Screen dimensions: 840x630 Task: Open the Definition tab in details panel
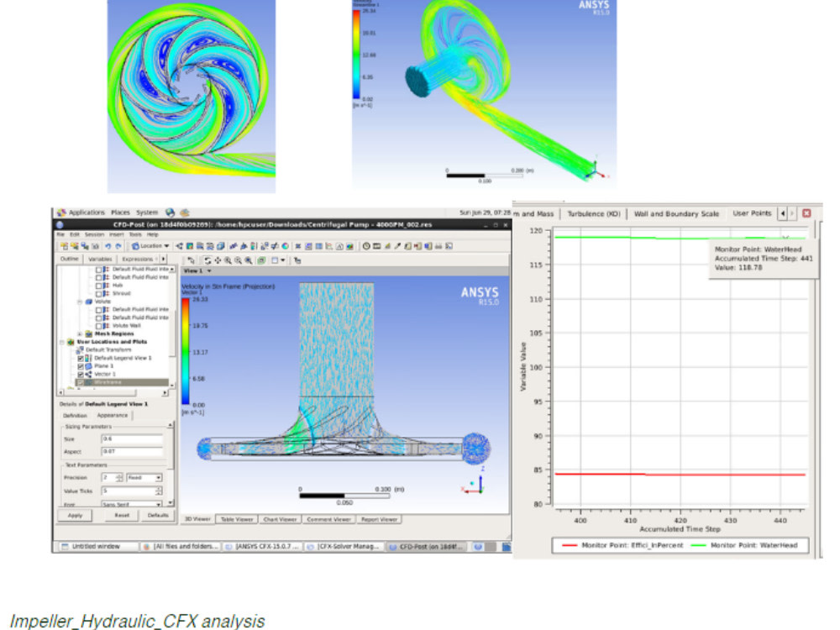(75, 416)
